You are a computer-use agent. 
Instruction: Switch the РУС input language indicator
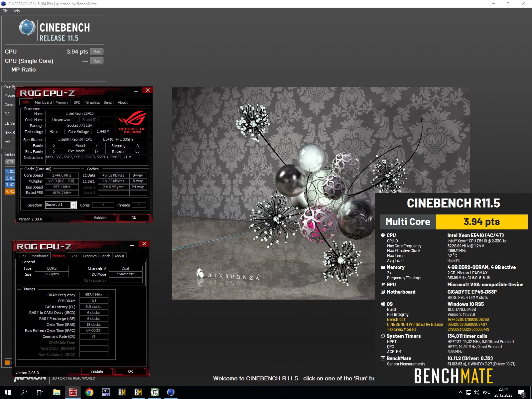486,392
